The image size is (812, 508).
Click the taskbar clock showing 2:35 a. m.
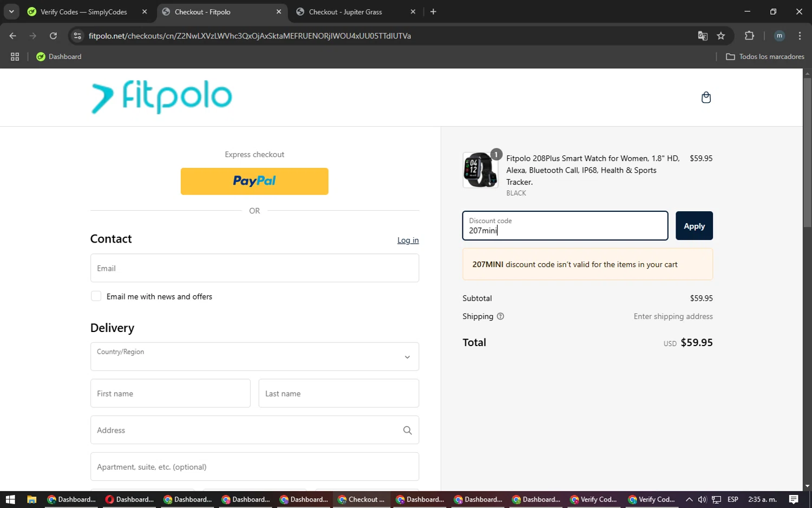(762, 499)
